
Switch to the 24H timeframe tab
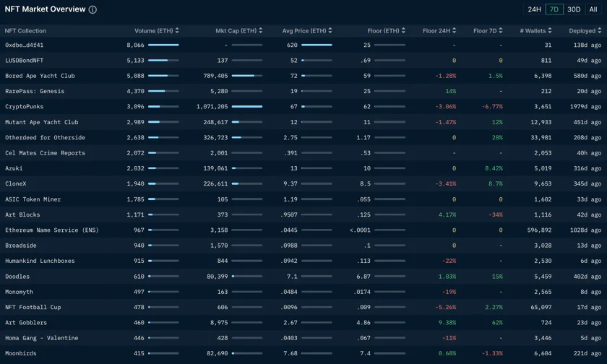(534, 9)
